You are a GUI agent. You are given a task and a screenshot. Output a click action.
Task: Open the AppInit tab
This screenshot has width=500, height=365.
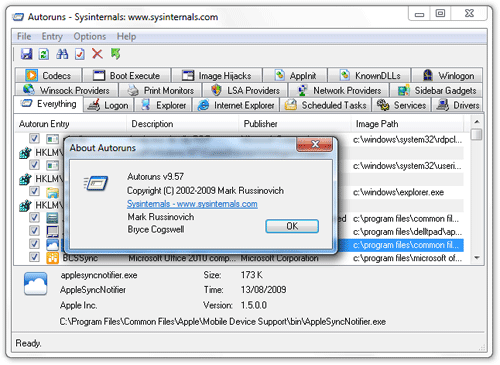click(x=295, y=75)
